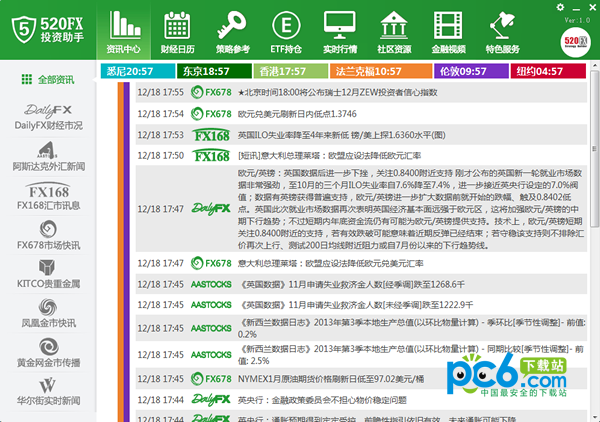Open news 瑞士12月ZEW投资者信心指数
Image resolution: width=600 pixels, height=422 pixels.
[337, 92]
